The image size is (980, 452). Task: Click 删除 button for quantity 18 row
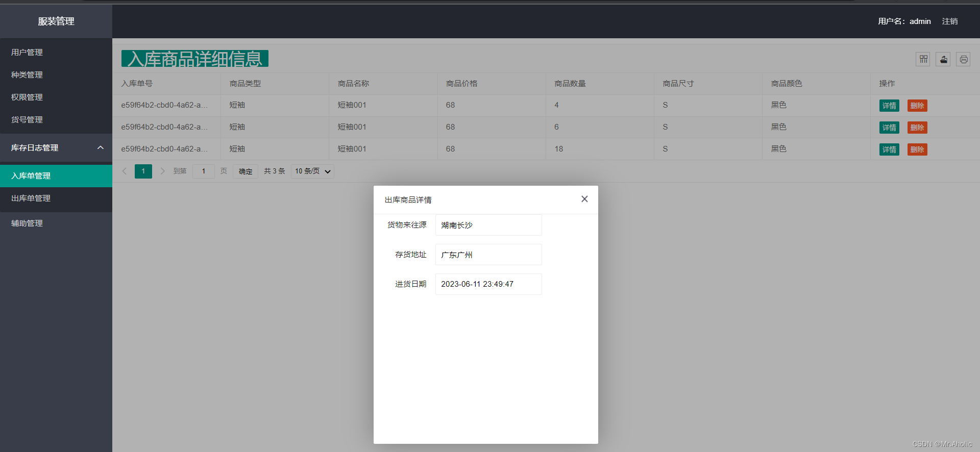[917, 149]
